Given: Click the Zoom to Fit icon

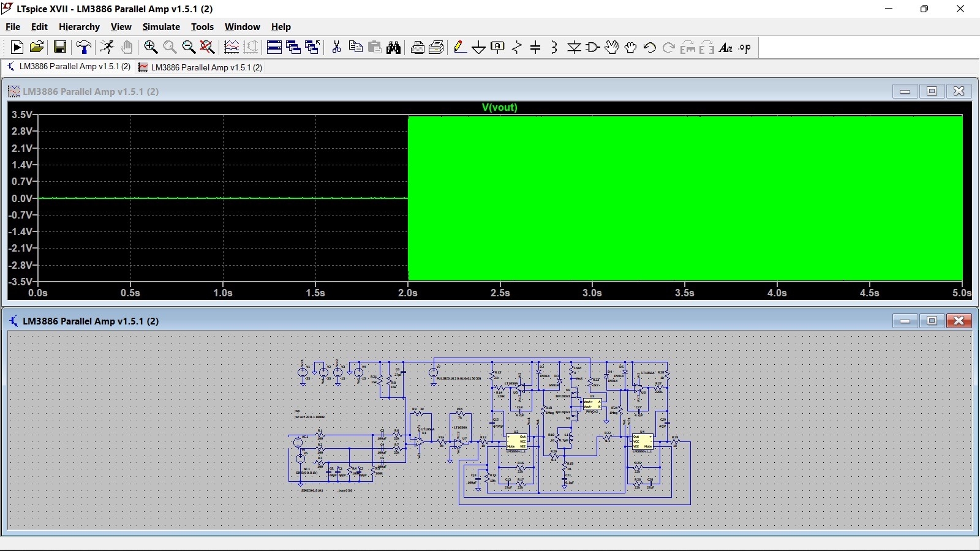Looking at the screenshot, I should (208, 47).
